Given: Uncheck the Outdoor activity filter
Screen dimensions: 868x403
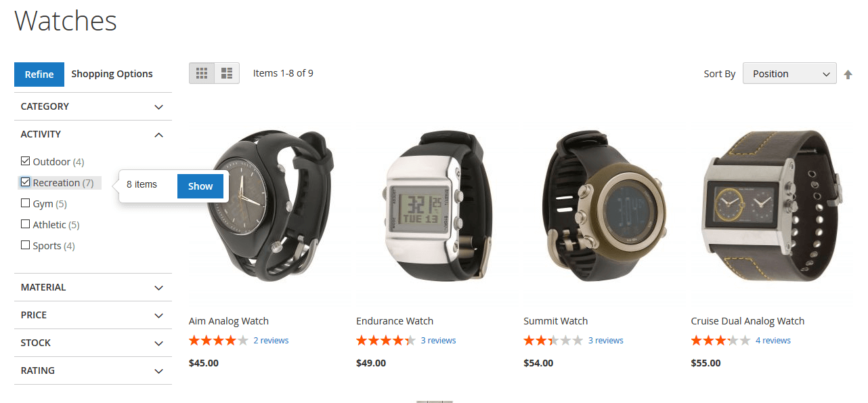Looking at the screenshot, I should coord(26,161).
